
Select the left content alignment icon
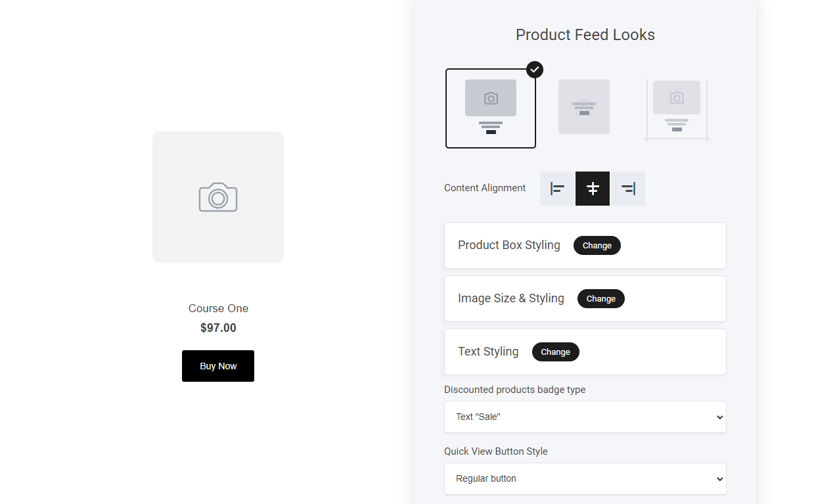pos(557,189)
